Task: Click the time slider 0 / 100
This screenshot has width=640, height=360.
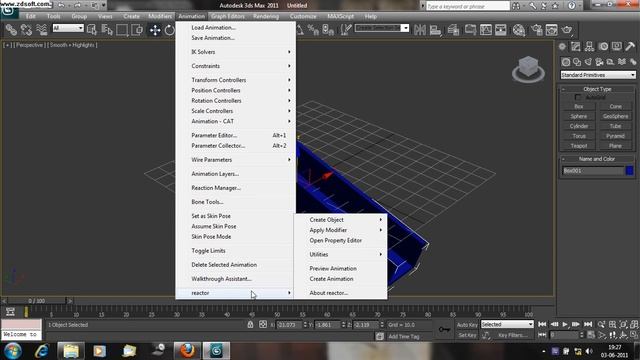Action: coord(37,301)
